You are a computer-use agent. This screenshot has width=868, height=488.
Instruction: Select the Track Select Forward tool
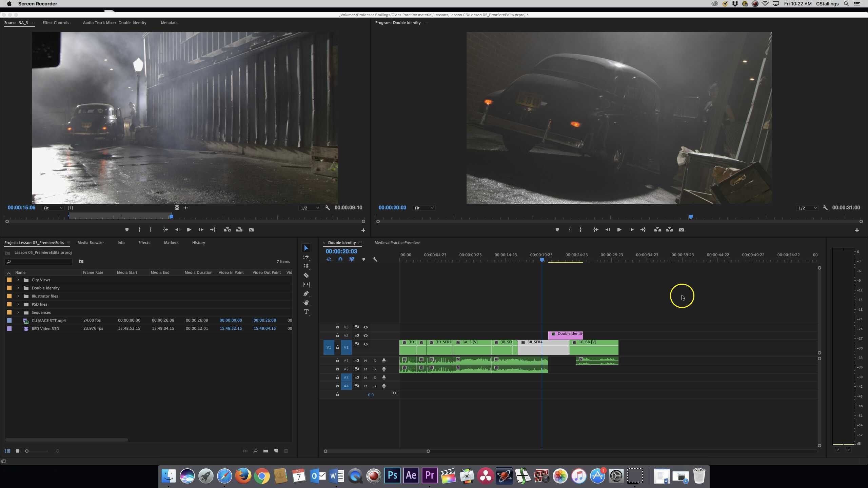(306, 257)
